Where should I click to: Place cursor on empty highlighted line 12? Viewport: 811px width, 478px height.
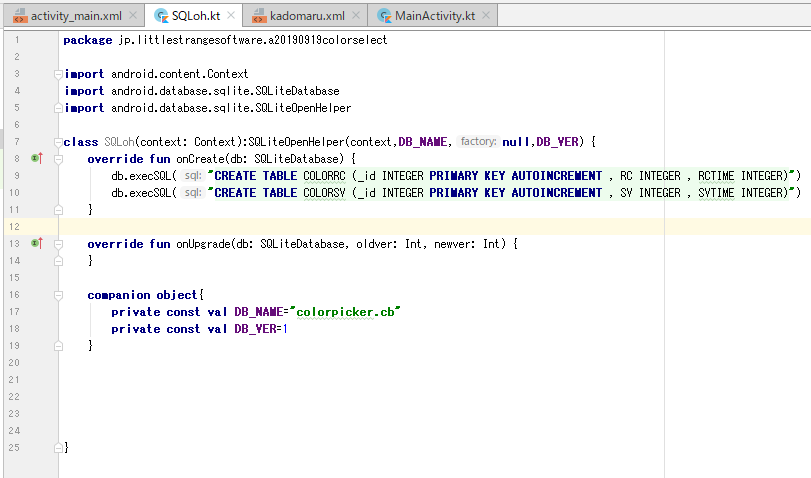point(434,227)
